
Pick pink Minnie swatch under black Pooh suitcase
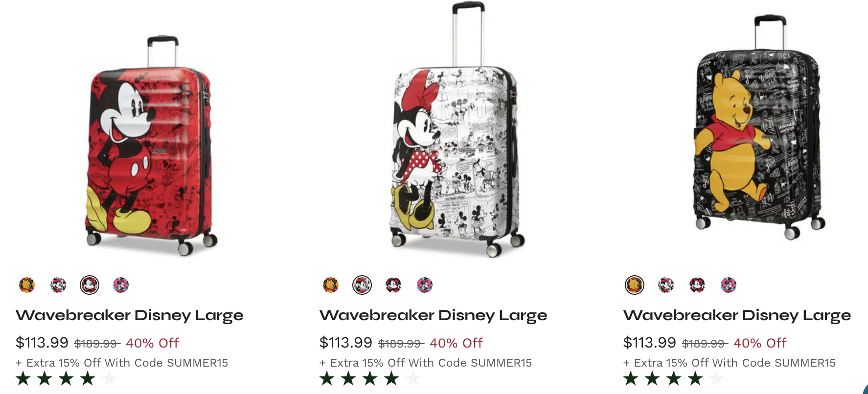[729, 285]
